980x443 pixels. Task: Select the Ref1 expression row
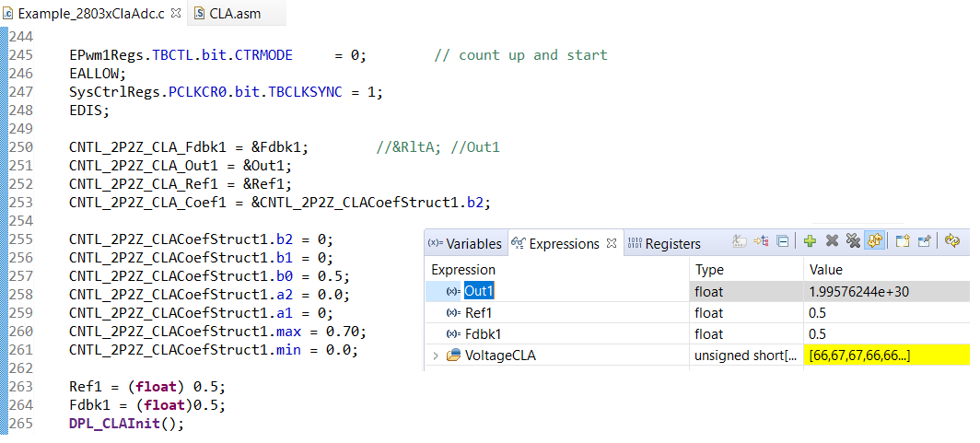point(479,313)
